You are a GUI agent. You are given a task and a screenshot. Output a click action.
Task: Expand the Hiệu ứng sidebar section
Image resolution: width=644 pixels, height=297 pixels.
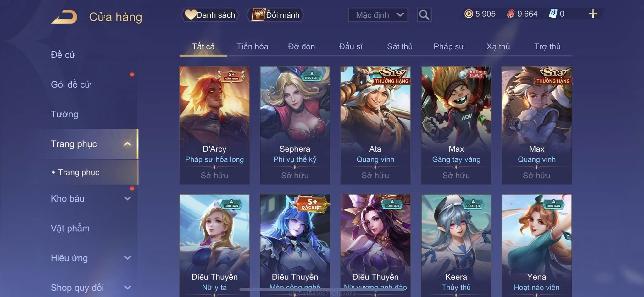tap(127, 258)
